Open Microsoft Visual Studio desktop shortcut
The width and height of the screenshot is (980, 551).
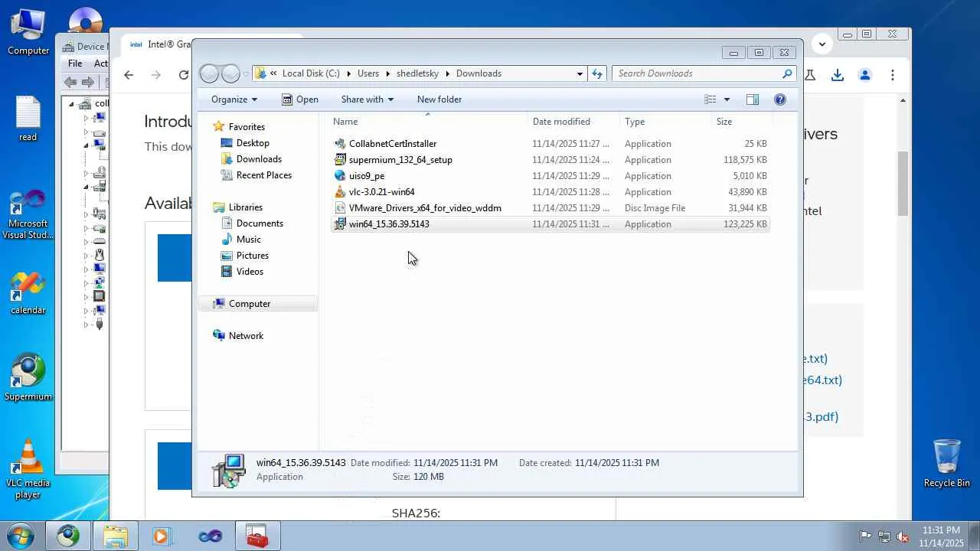pos(28,214)
